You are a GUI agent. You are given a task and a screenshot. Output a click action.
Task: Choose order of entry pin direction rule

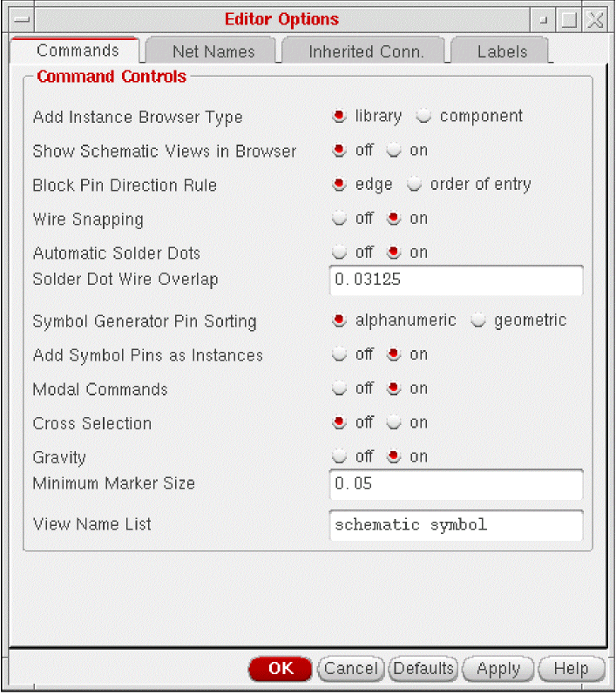pyautogui.click(x=415, y=184)
